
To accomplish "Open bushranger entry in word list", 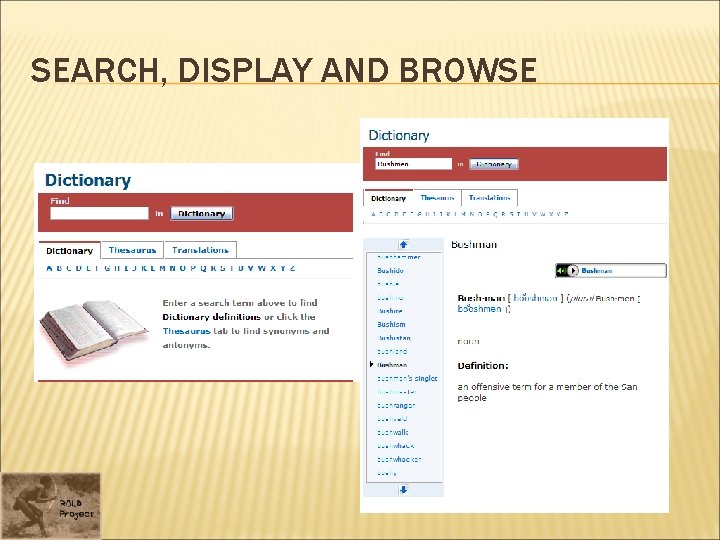I will 396,405.
